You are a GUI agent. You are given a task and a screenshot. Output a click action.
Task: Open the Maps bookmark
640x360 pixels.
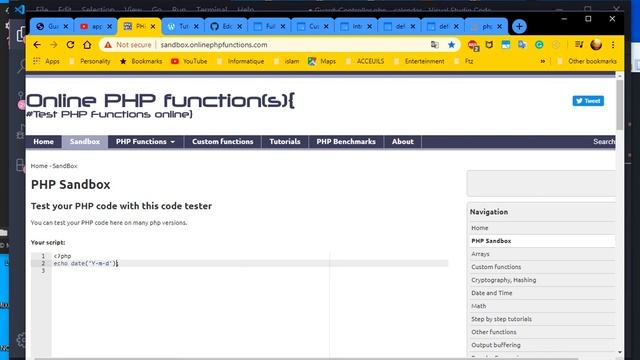322,61
